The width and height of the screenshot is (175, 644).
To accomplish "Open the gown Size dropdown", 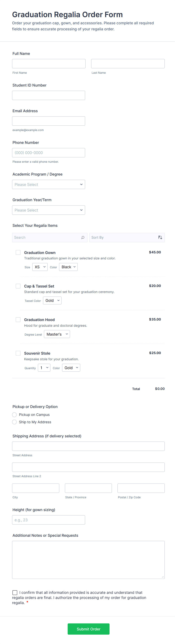I will [40, 267].
